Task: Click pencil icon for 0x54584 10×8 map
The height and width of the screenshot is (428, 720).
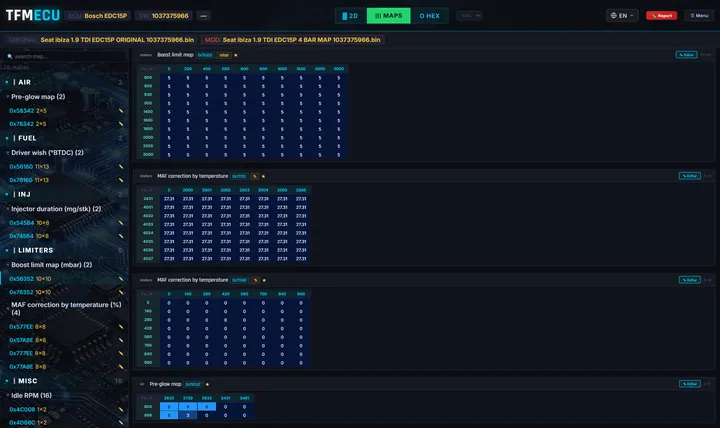Action: 121,223
